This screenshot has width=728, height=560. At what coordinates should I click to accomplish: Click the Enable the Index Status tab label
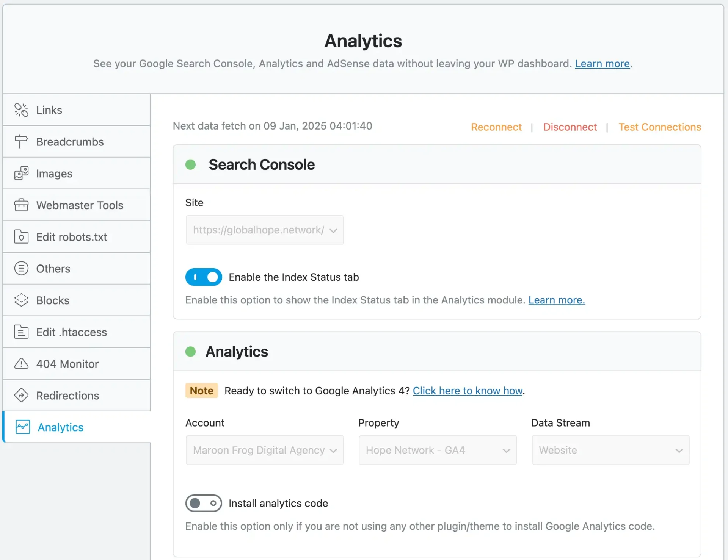click(x=293, y=277)
